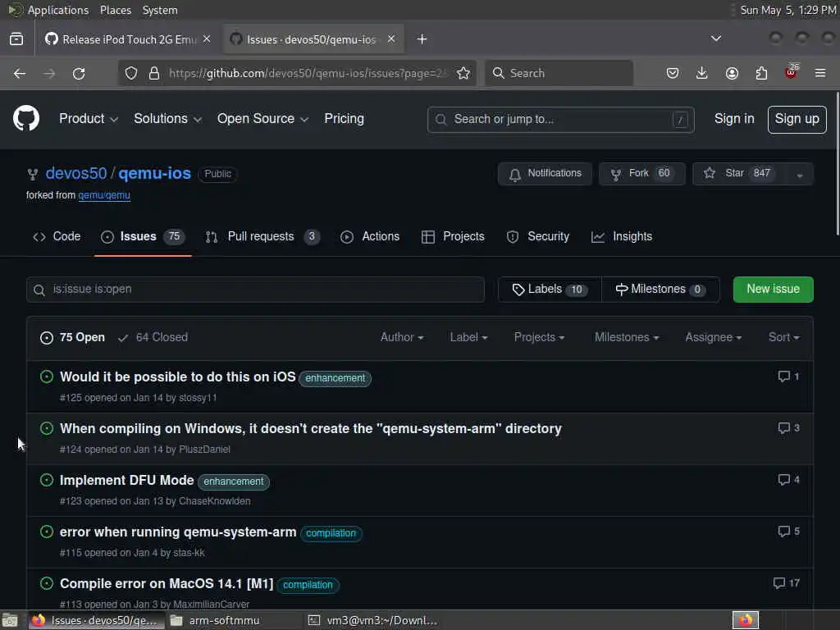Open the devos50 owner link
Image resolution: width=840 pixels, height=630 pixels.
[x=76, y=174]
